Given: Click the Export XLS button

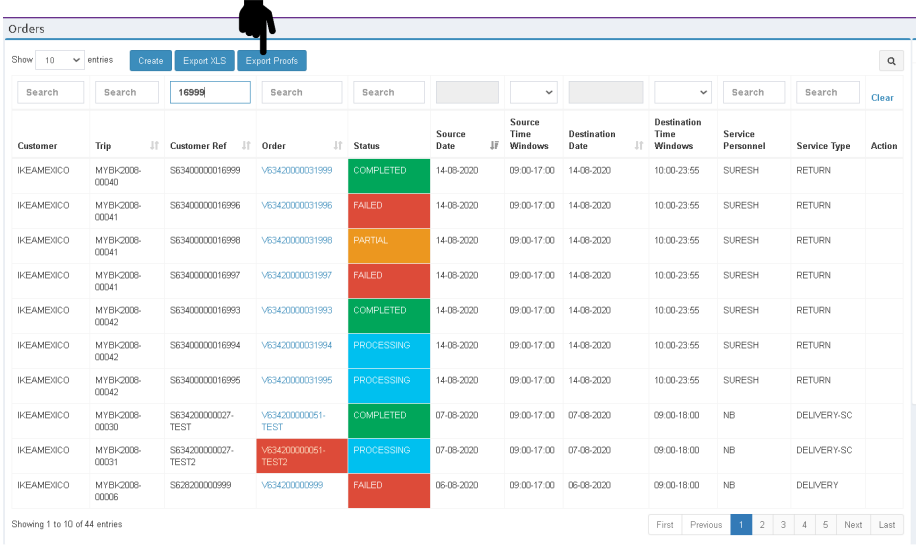Looking at the screenshot, I should [205, 61].
